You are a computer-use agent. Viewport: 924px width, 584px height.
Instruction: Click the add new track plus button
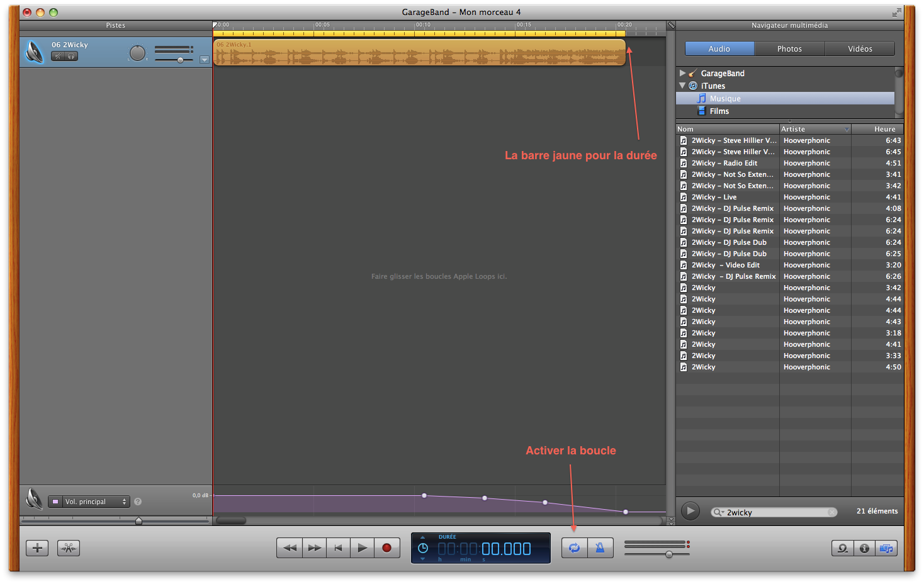[x=37, y=548]
